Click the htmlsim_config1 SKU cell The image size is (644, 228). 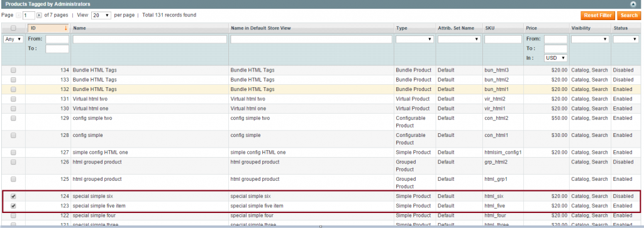coord(503,152)
